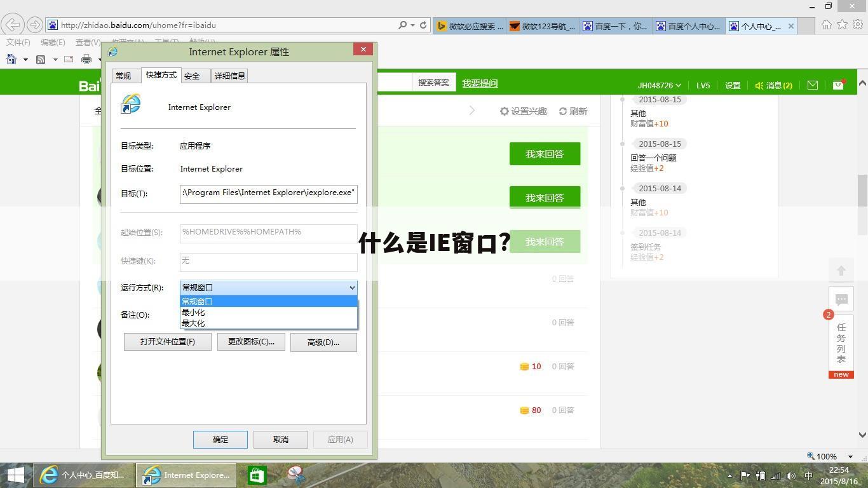The width and height of the screenshot is (868, 488).
Task: Open the 设置 link in the green header
Action: tap(733, 85)
